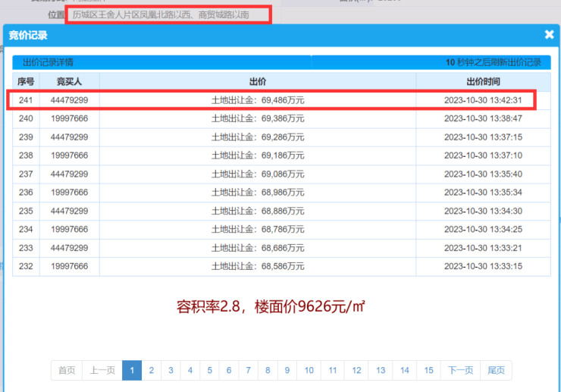Click 尾页 to jump to last page
The image size is (561, 392).
pos(496,370)
